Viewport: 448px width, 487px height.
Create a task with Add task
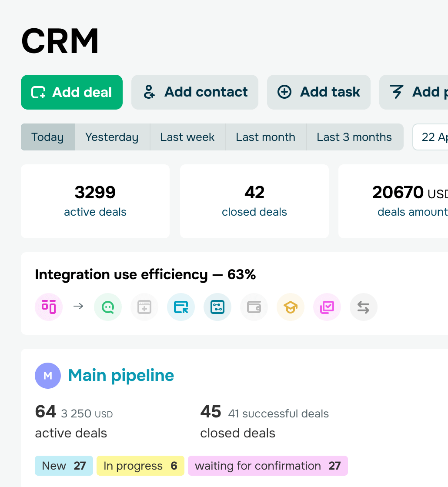[x=319, y=92]
